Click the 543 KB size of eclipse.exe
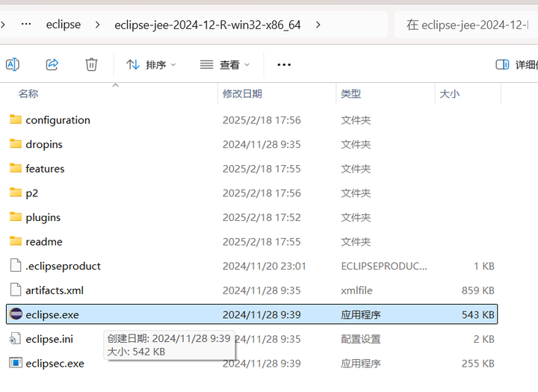 point(478,314)
